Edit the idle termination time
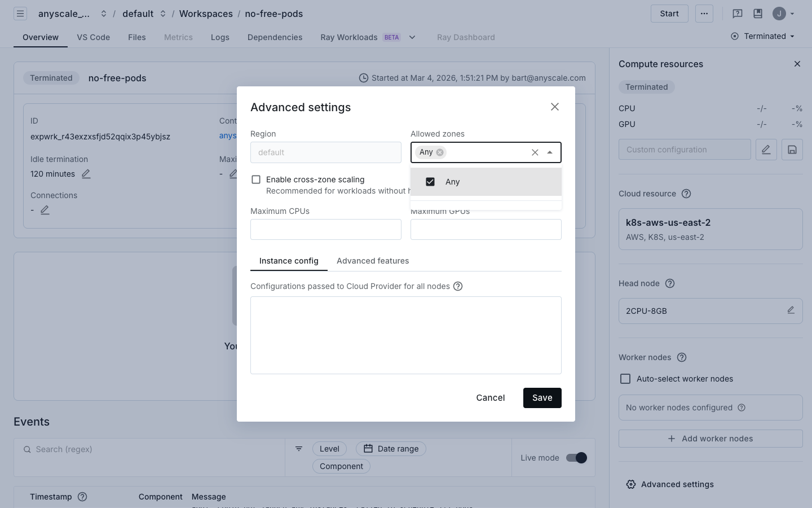 click(86, 174)
